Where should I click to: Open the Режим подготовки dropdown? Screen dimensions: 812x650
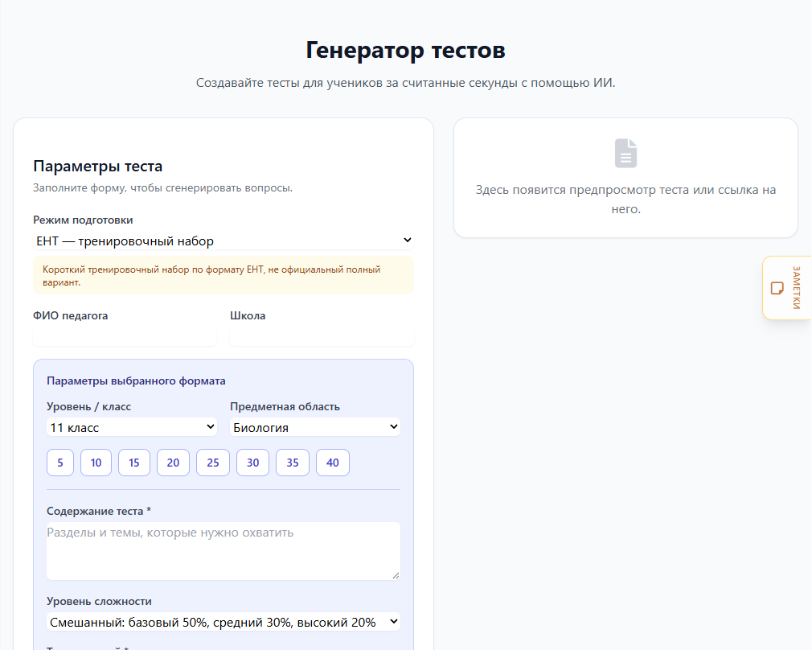(224, 241)
